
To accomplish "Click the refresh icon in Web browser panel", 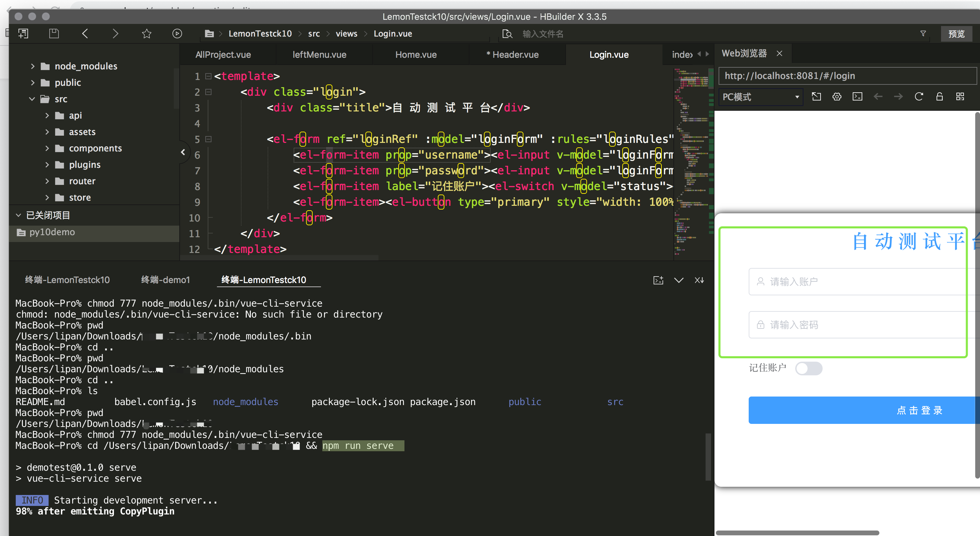I will 919,96.
